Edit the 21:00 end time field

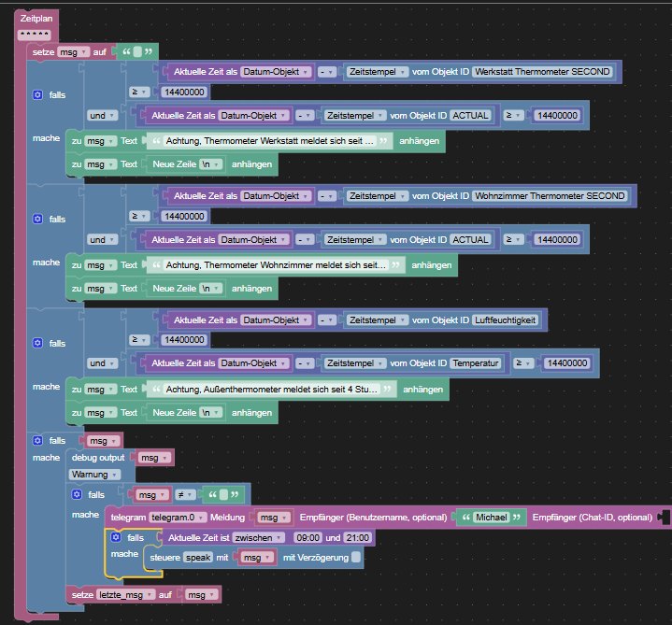357,537
